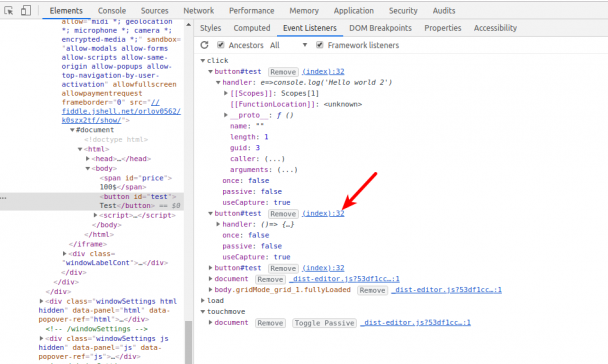Open the Computed pane tab
The width and height of the screenshot is (608, 364).
tap(252, 28)
